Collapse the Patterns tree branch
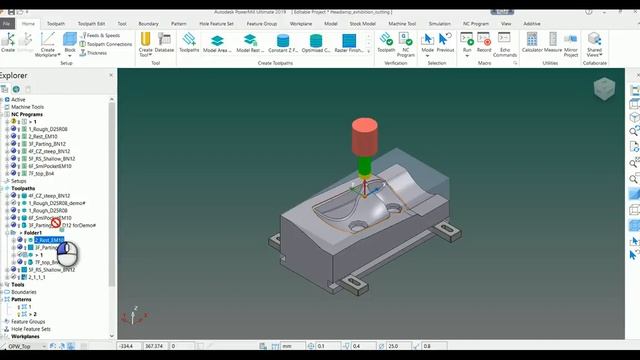This screenshot has width=640, height=360. click(2, 299)
